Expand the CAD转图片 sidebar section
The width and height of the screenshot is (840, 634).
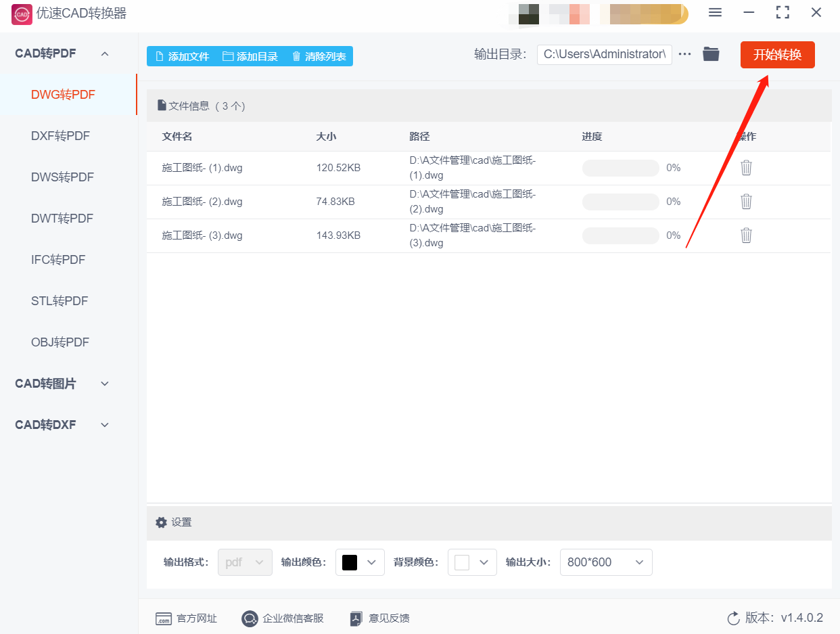point(105,384)
